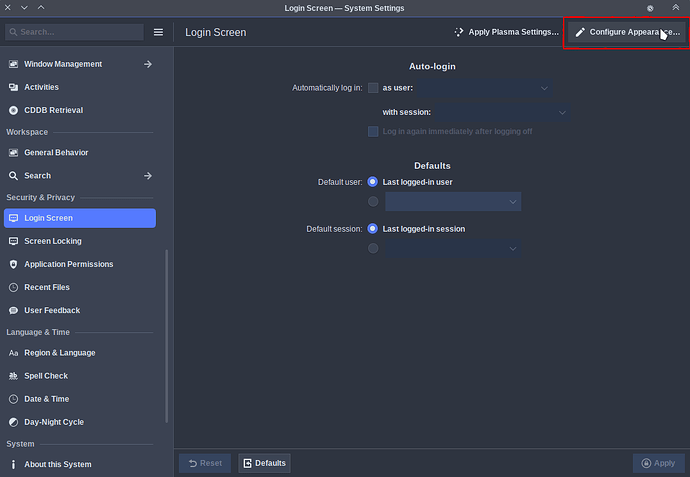Click the Configure Appearance button
Viewport: 690px width, 477px height.
click(x=627, y=32)
